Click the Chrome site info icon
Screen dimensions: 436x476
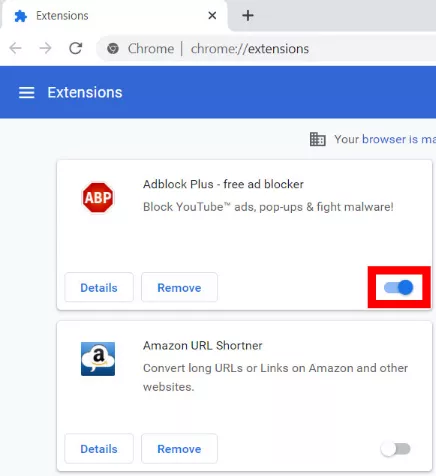113,49
